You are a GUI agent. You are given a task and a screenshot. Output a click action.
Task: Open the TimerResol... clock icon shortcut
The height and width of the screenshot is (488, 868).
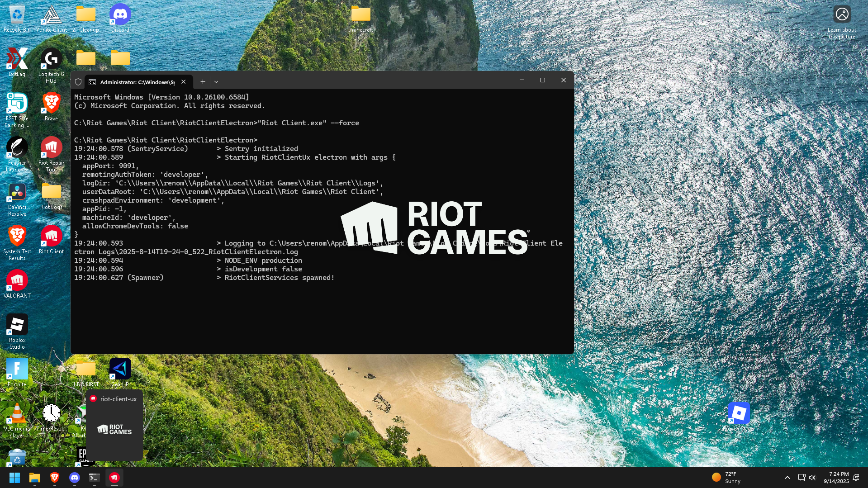click(51, 417)
